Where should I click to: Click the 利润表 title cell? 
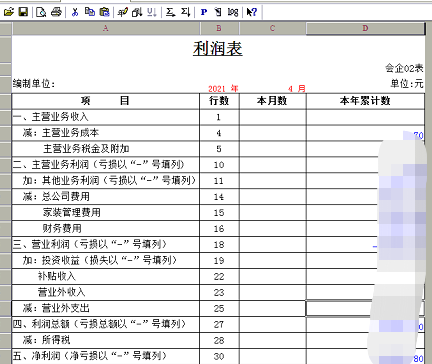218,49
